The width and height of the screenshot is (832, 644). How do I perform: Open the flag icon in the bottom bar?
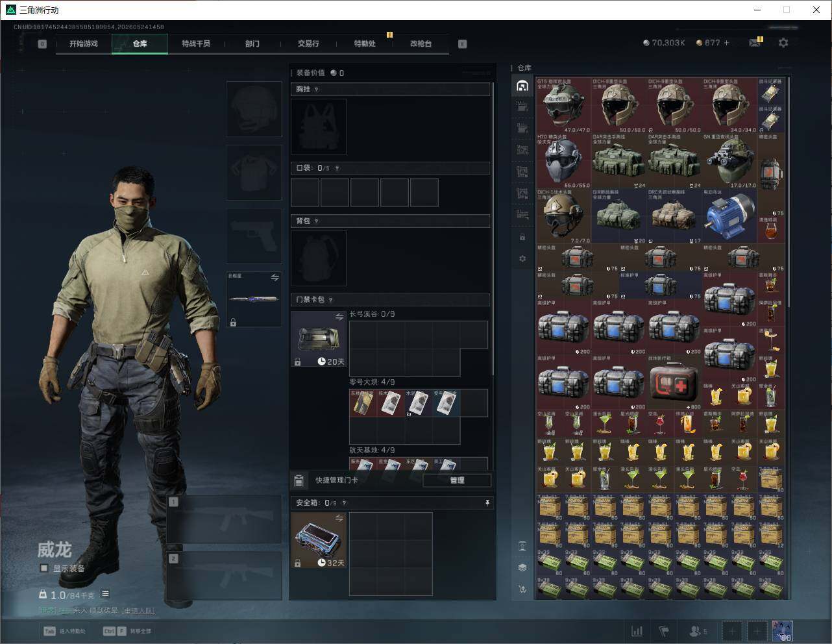click(664, 631)
